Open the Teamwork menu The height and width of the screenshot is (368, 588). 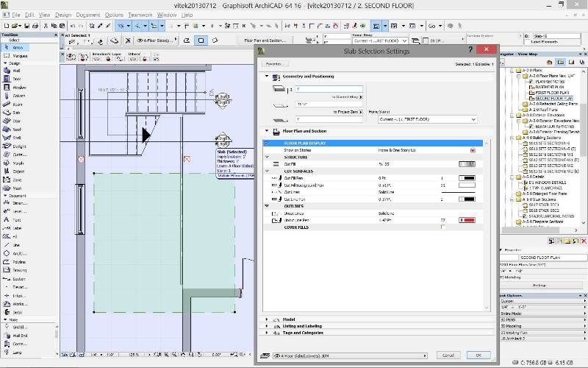(x=140, y=14)
